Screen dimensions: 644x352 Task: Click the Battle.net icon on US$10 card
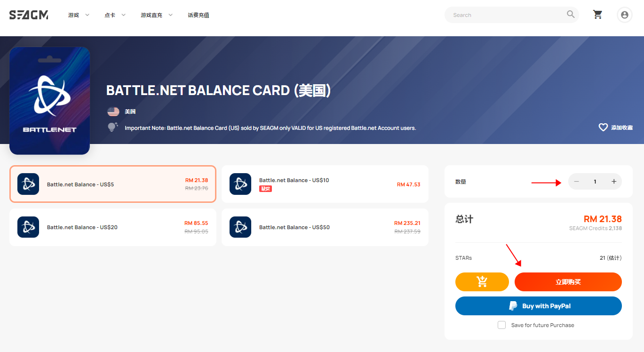240,184
